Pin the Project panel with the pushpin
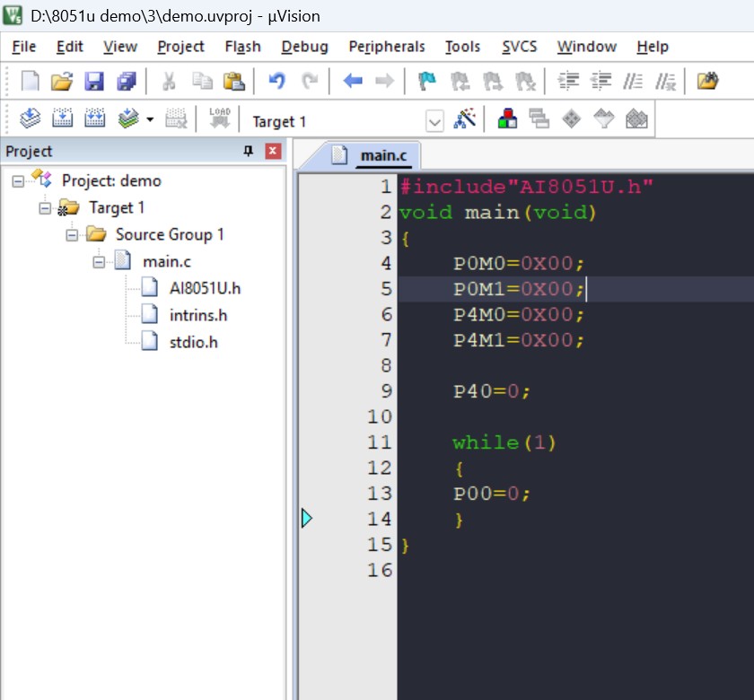This screenshot has height=700, width=754. [x=249, y=152]
